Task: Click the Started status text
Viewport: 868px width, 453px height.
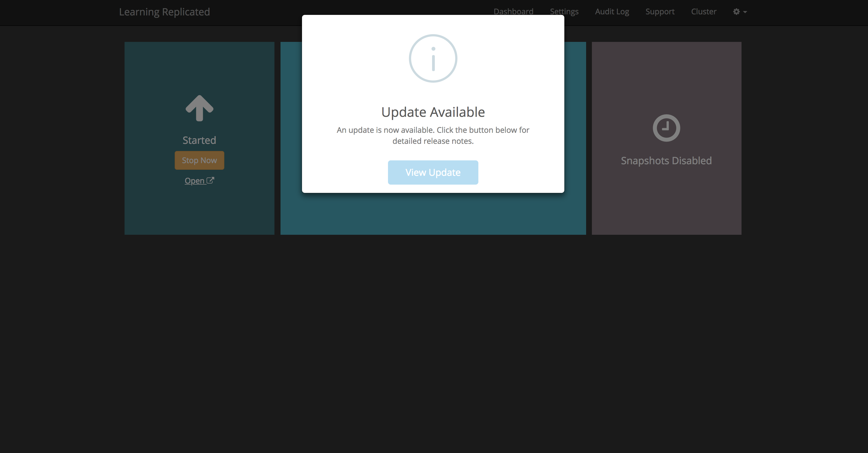Action: 199,140
